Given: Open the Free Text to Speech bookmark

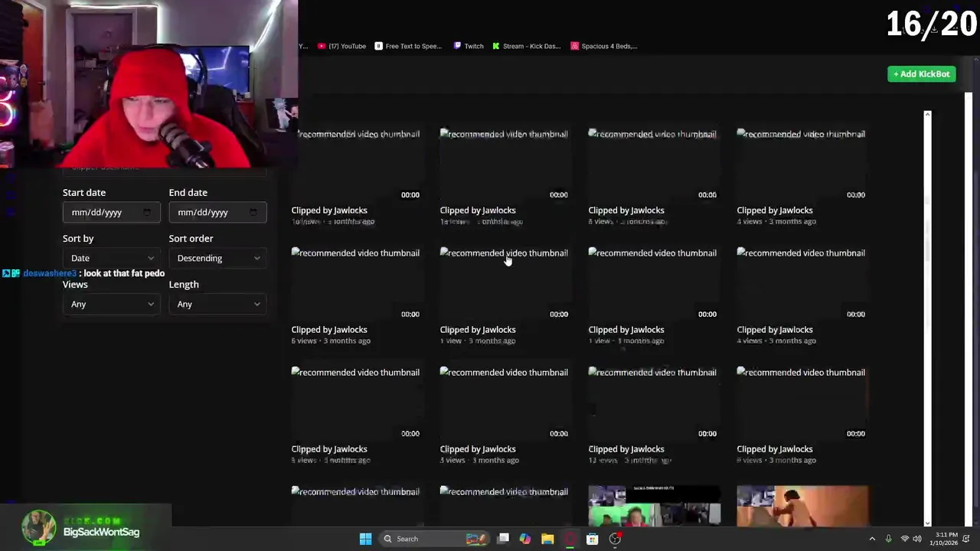Looking at the screenshot, I should 408,46.
